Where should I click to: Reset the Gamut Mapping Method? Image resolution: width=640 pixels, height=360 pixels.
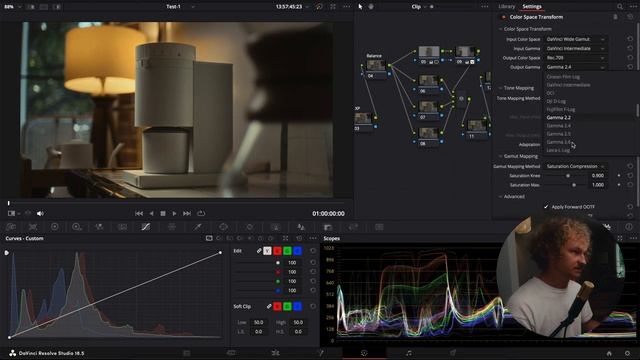pos(630,166)
